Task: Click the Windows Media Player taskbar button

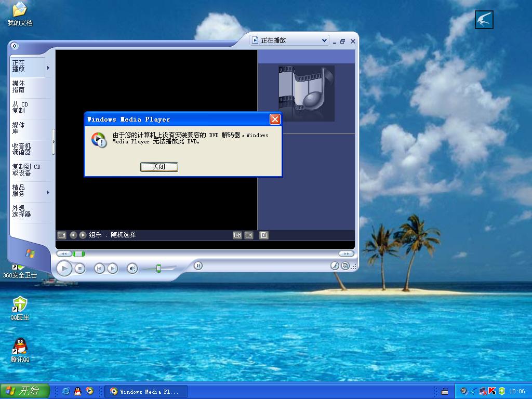Action: point(146,392)
